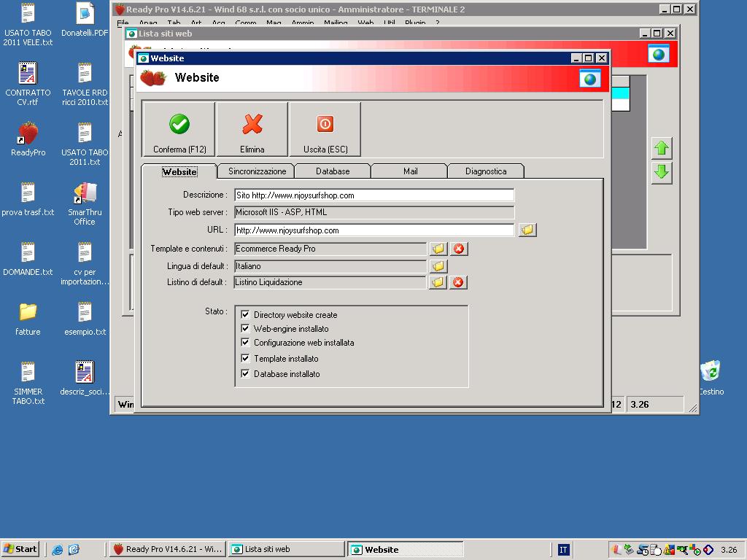Select the Cestino recycle bin icon
The image size is (747, 560).
tap(711, 377)
